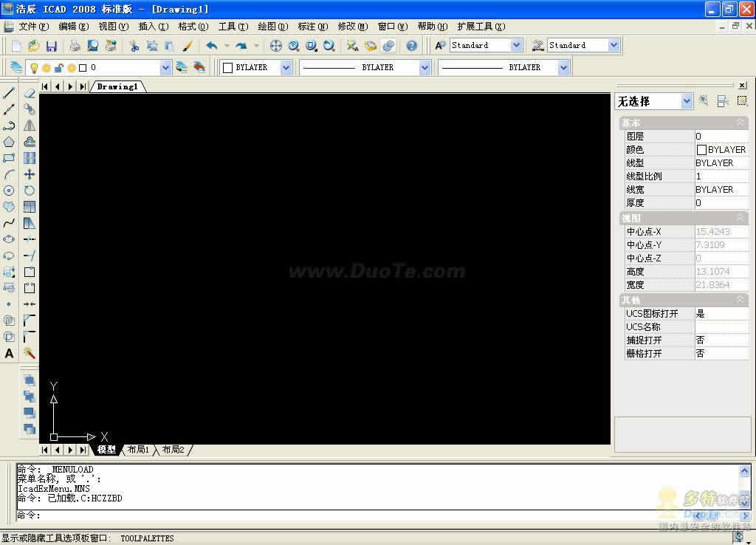Collapse the 其他 properties section
The width and height of the screenshot is (756, 545).
click(740, 300)
